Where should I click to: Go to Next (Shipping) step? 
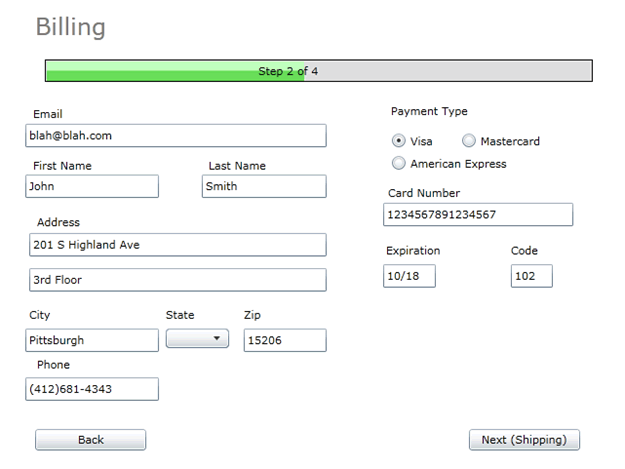coord(524,440)
